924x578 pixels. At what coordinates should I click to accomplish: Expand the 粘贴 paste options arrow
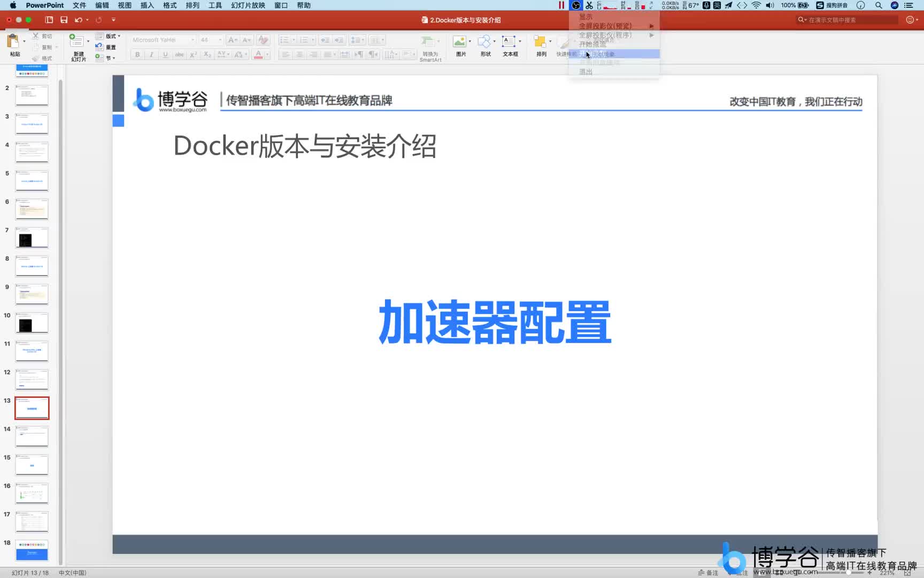(x=24, y=41)
